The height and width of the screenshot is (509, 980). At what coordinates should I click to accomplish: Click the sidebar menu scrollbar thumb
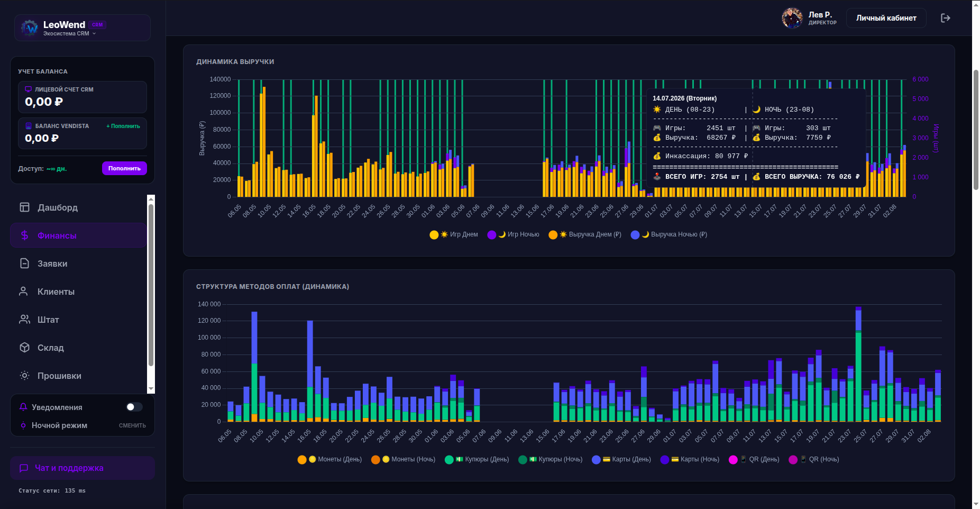coord(151,285)
